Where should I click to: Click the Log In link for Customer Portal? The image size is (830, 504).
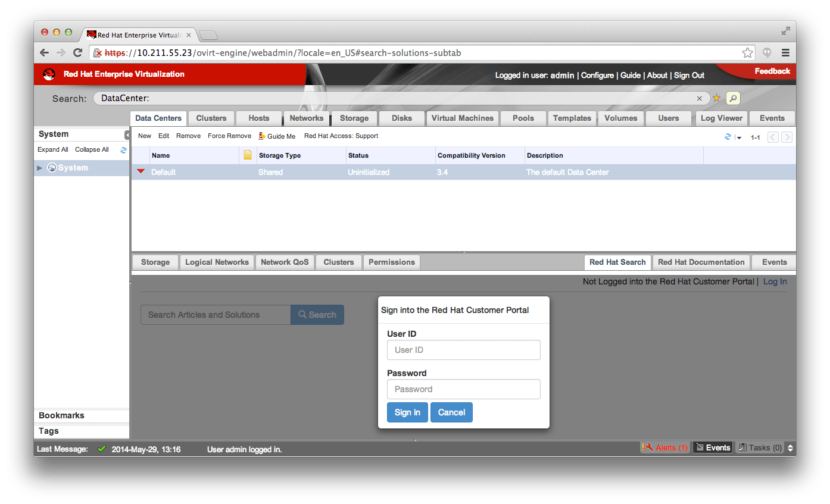coord(775,281)
